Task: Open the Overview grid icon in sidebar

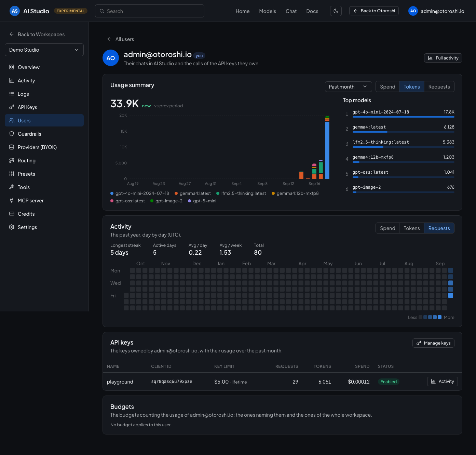Action: tap(12, 67)
